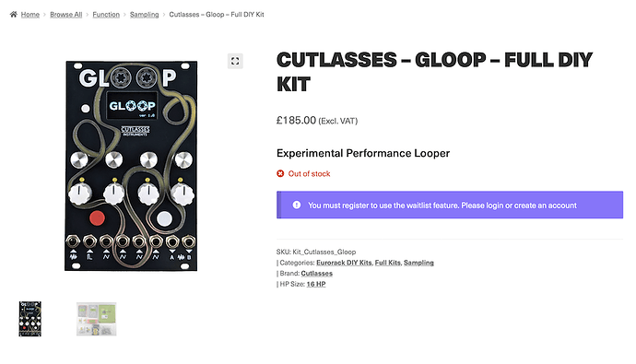The width and height of the screenshot is (636, 364).
Task: Click the info icon in waitlist notice
Action: coord(297,205)
